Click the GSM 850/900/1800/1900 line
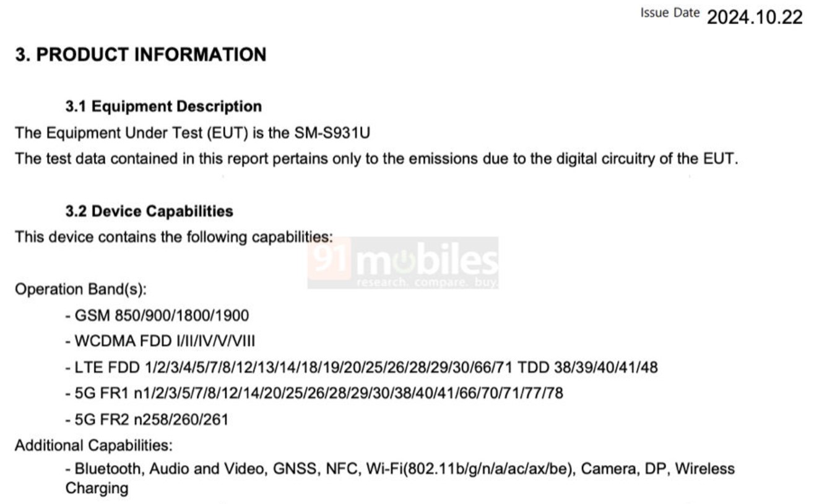 [157, 316]
